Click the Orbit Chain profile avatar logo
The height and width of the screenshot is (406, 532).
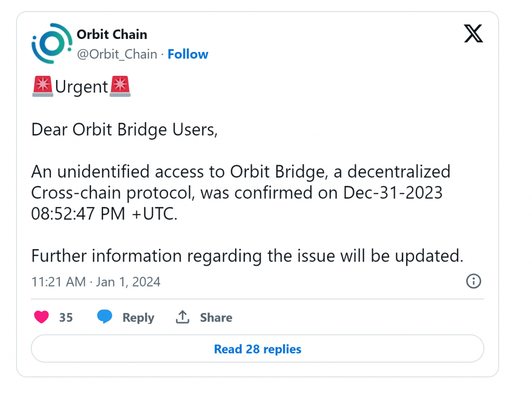click(x=52, y=44)
